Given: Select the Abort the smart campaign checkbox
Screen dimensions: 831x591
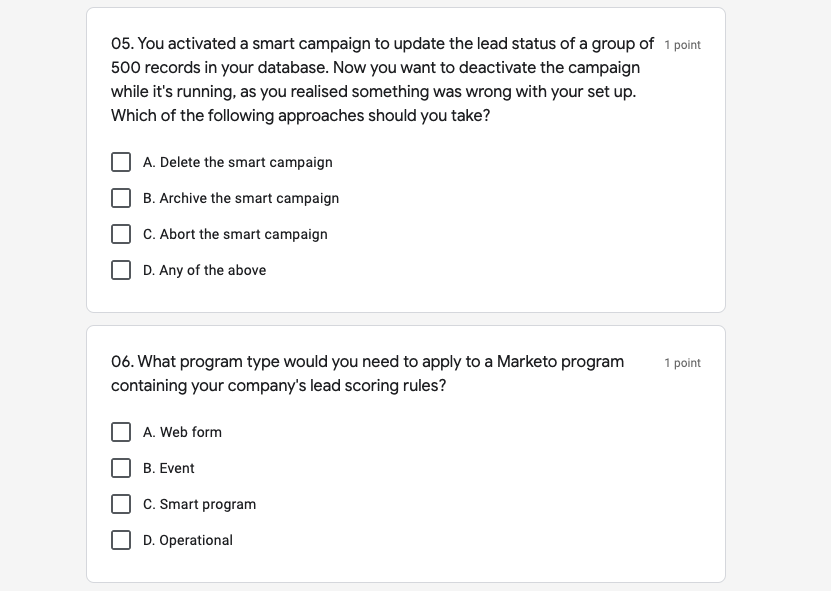Looking at the screenshot, I should (121, 234).
